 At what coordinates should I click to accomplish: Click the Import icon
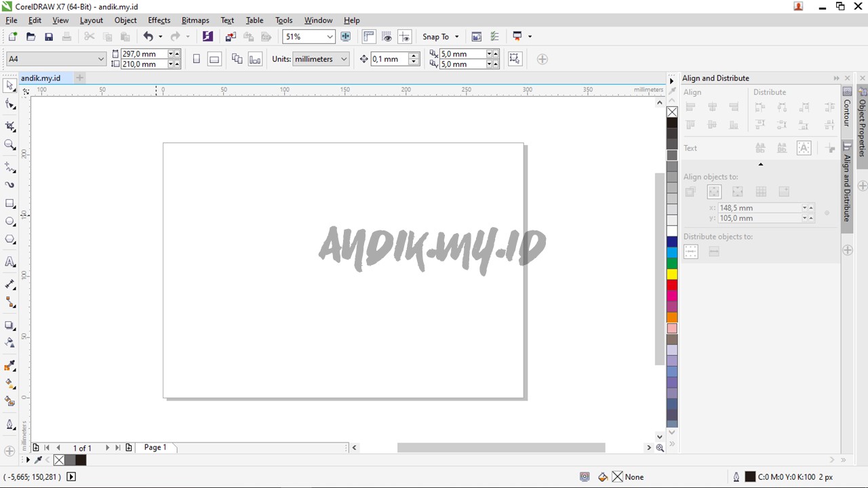(231, 37)
